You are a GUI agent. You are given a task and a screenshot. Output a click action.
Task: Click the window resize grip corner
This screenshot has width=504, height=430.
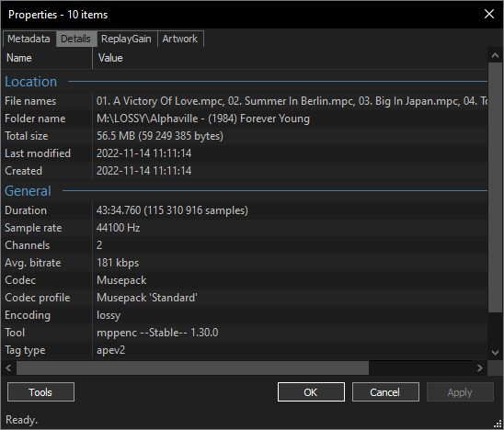coord(498,424)
